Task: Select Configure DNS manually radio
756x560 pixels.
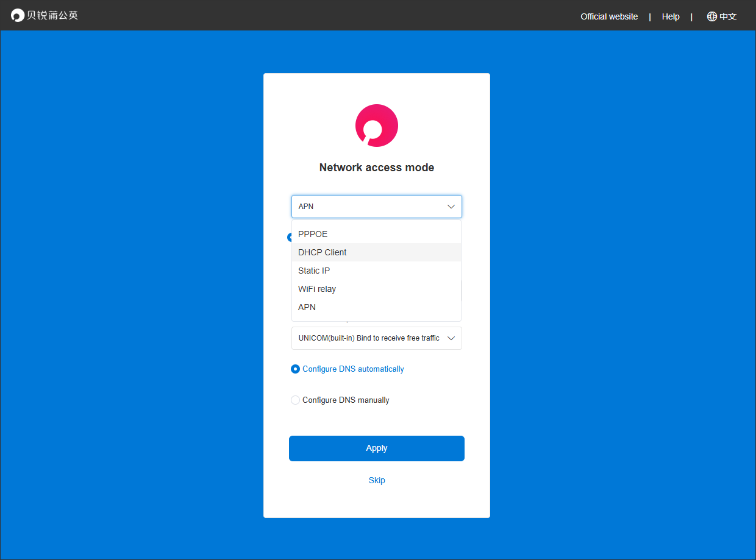Action: (296, 400)
